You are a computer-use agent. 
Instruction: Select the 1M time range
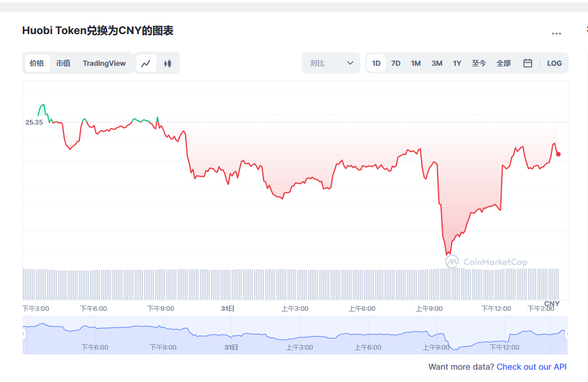(x=416, y=63)
